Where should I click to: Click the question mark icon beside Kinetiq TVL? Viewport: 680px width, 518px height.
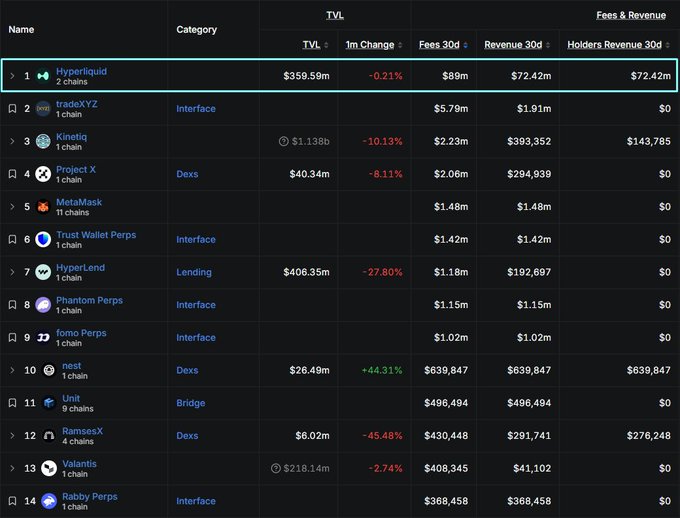click(284, 141)
